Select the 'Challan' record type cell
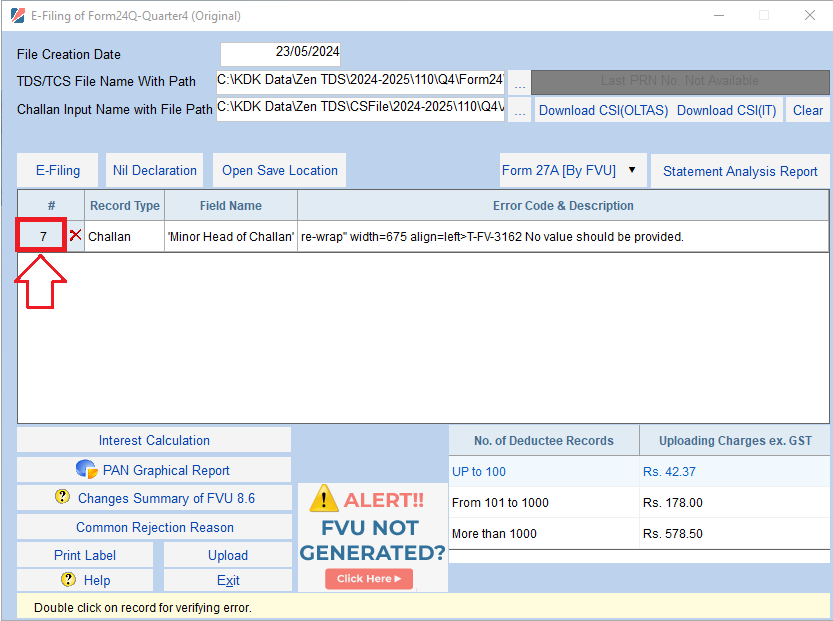Viewport: 833px width, 621px height. click(x=124, y=236)
